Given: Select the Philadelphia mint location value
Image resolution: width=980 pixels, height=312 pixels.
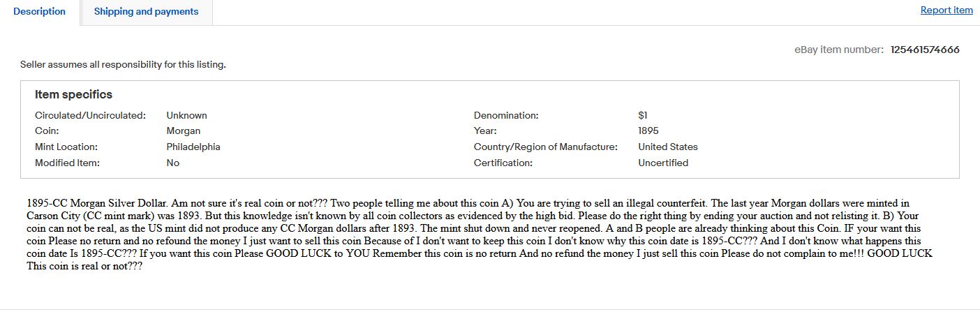Looking at the screenshot, I should (x=193, y=147).
